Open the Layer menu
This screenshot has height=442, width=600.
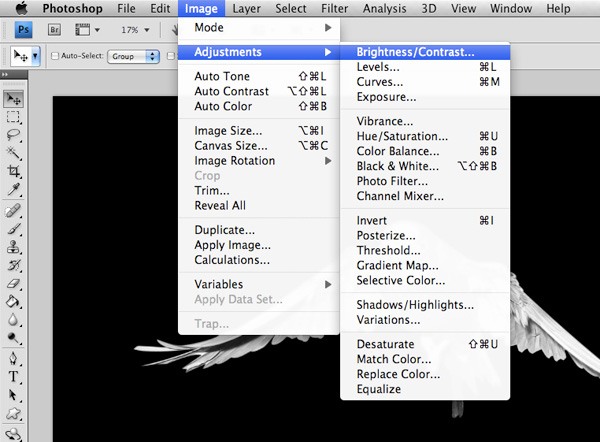(x=246, y=8)
